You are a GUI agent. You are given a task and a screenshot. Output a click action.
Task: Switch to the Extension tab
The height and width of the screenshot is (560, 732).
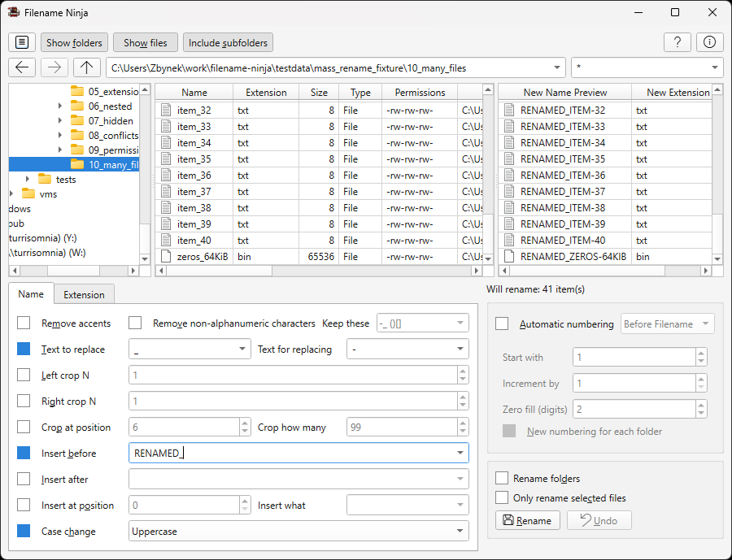pos(84,294)
